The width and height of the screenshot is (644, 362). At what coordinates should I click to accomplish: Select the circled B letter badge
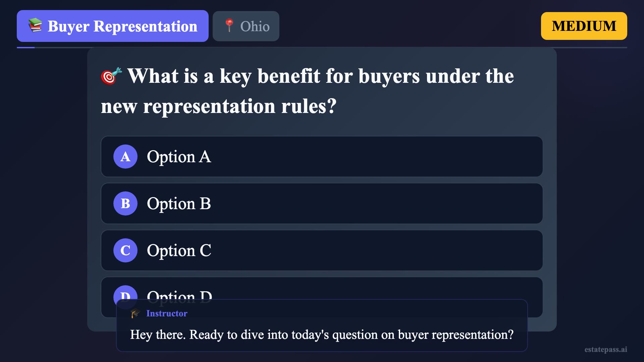coord(125,203)
